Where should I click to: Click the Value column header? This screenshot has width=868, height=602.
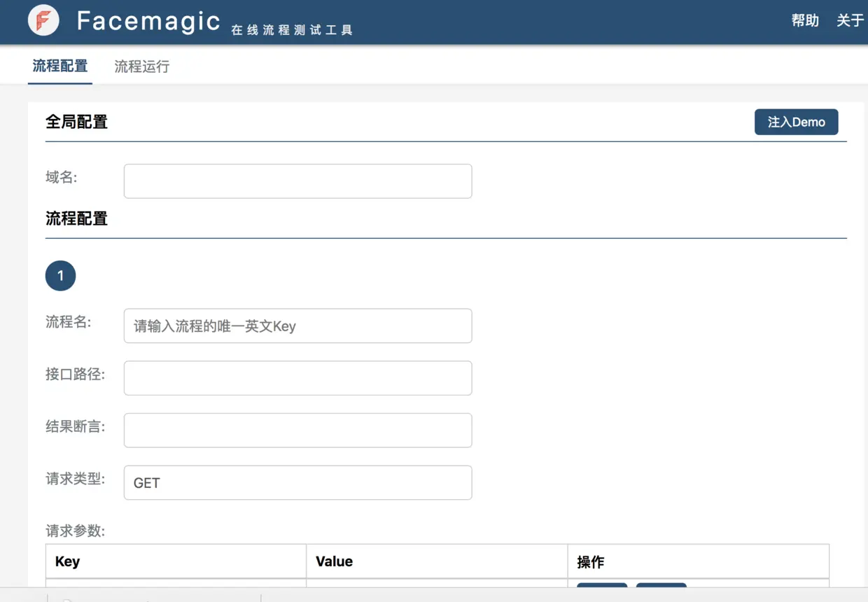pyautogui.click(x=437, y=561)
